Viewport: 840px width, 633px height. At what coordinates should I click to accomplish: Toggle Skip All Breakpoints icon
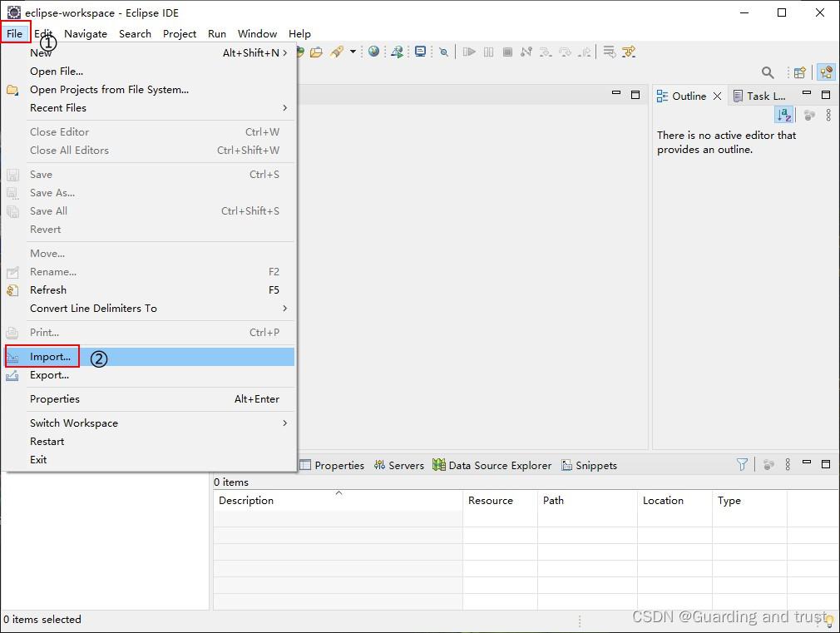(443, 52)
